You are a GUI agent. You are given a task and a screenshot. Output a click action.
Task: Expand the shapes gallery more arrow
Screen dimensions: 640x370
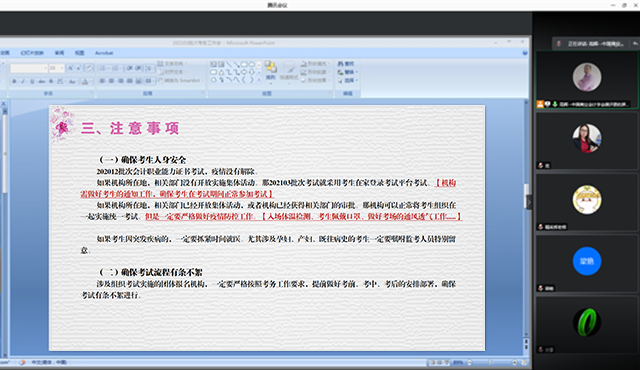pos(259,80)
